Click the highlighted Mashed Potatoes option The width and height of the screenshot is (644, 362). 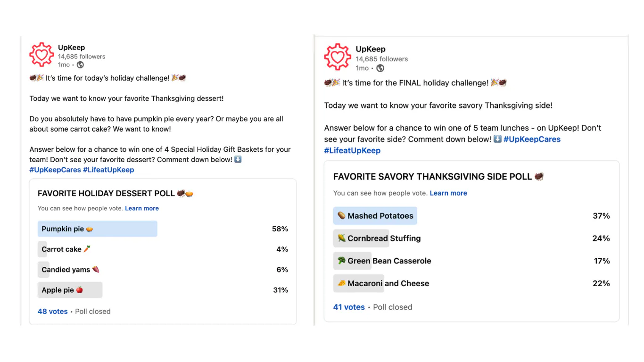(x=375, y=215)
